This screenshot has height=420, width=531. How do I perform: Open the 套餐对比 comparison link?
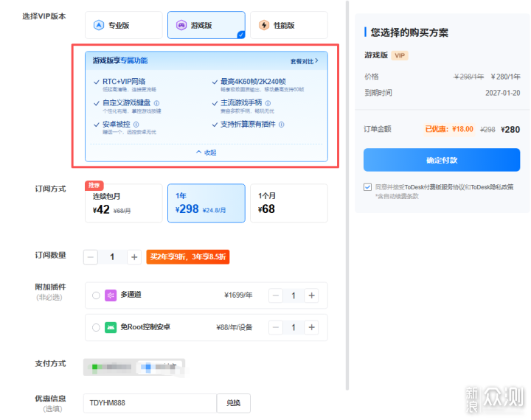pyautogui.click(x=304, y=61)
